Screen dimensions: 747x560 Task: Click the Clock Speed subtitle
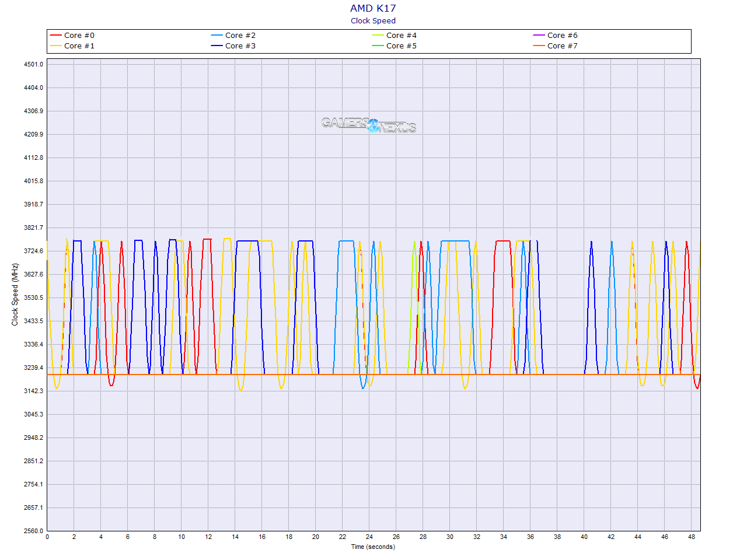373,21
